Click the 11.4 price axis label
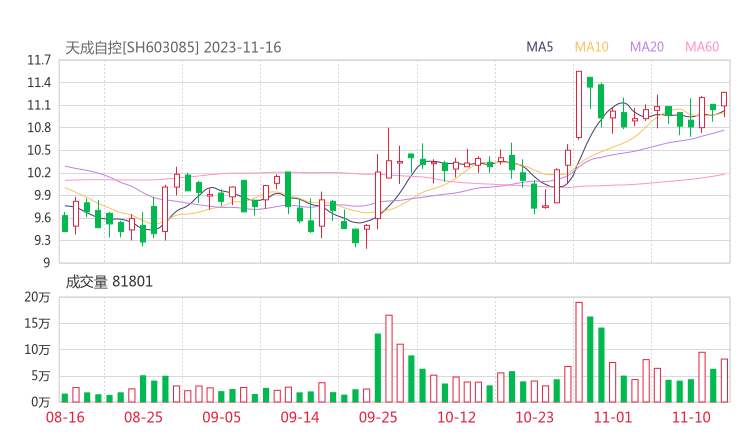740x440 pixels. [x=39, y=83]
